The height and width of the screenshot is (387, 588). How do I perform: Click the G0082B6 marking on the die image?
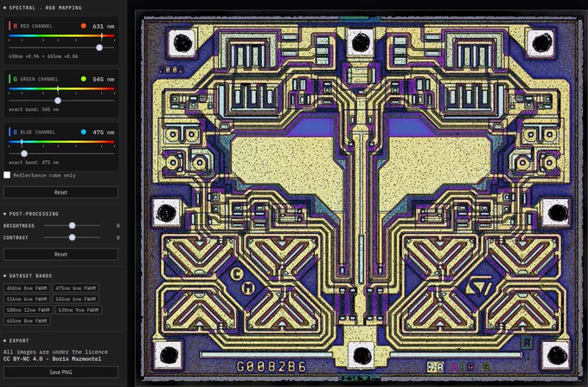coord(272,366)
